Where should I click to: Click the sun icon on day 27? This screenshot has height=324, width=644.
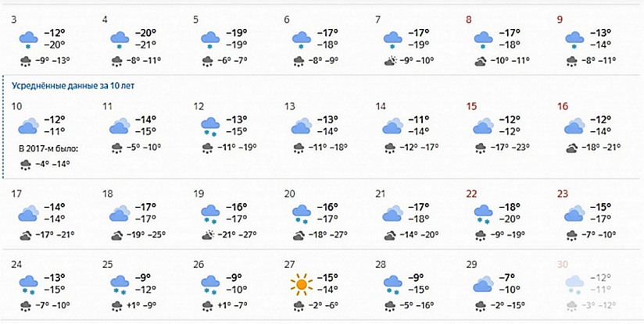click(302, 284)
